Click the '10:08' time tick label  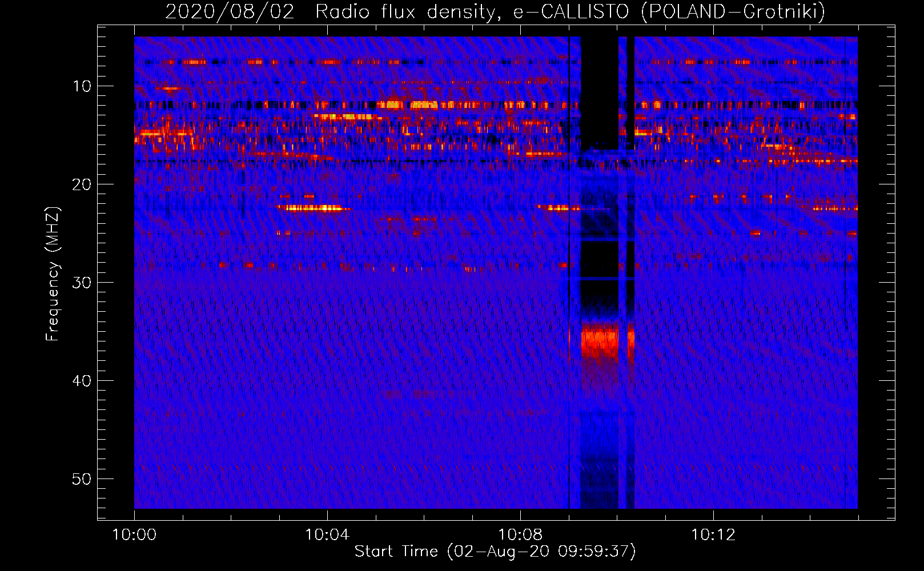coord(520,535)
